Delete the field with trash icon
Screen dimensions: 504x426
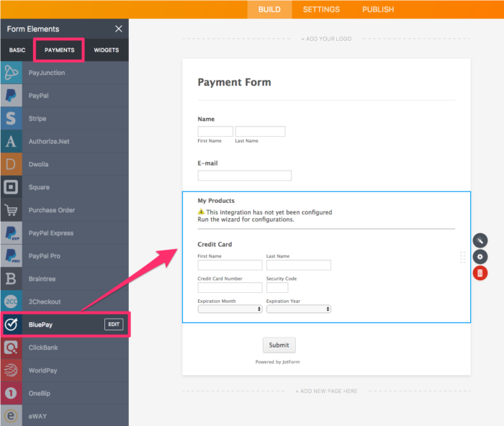480,273
